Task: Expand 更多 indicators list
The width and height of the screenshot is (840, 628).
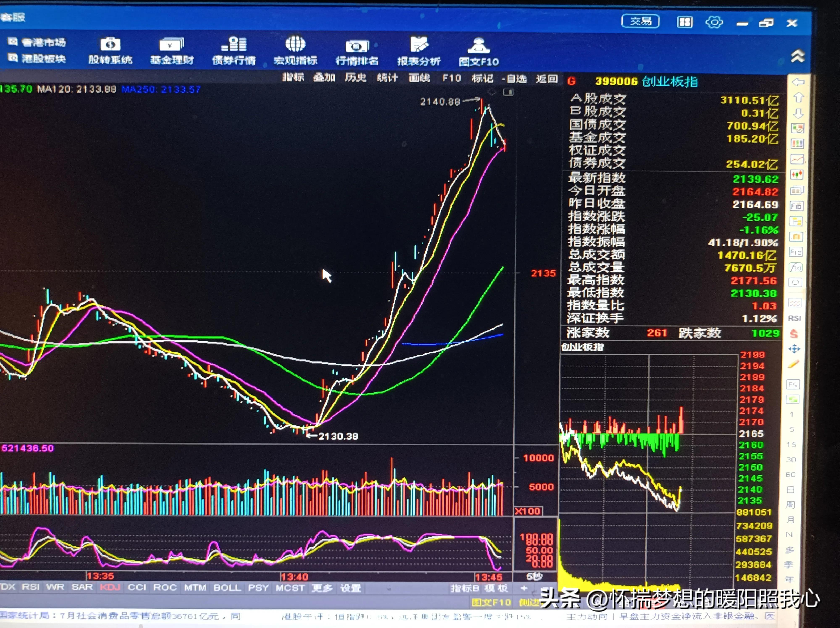Action: click(x=322, y=588)
